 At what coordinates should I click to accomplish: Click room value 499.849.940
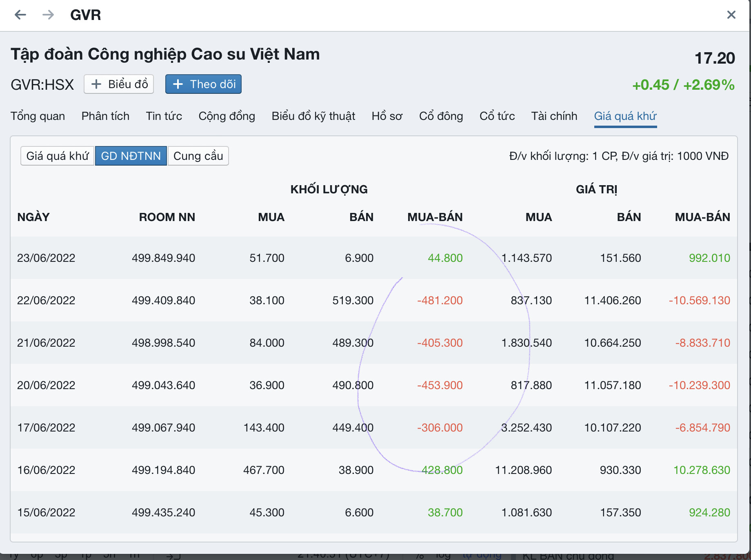[163, 258]
